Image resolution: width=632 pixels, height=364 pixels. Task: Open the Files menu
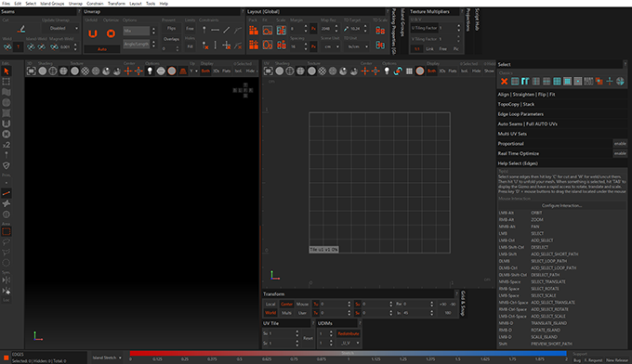click(x=7, y=3)
